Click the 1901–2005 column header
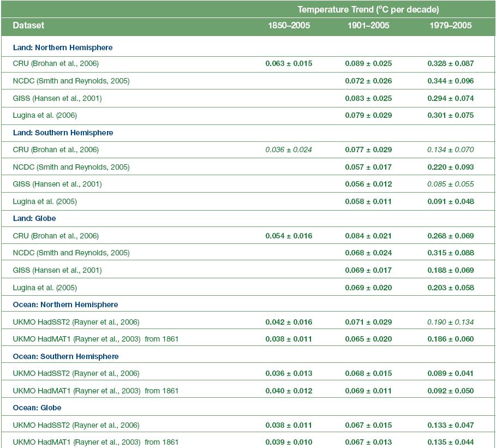Image resolution: width=496 pixels, height=448 pixels. click(x=368, y=26)
